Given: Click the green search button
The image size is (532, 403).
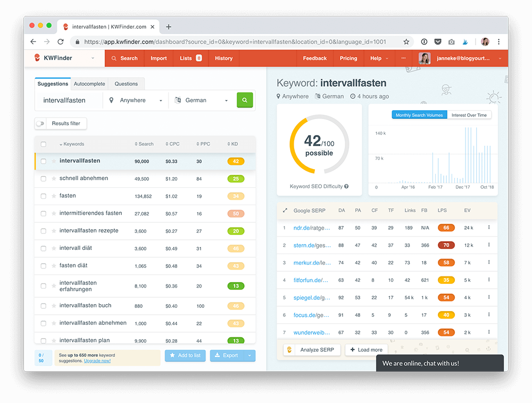Looking at the screenshot, I should pos(245,100).
